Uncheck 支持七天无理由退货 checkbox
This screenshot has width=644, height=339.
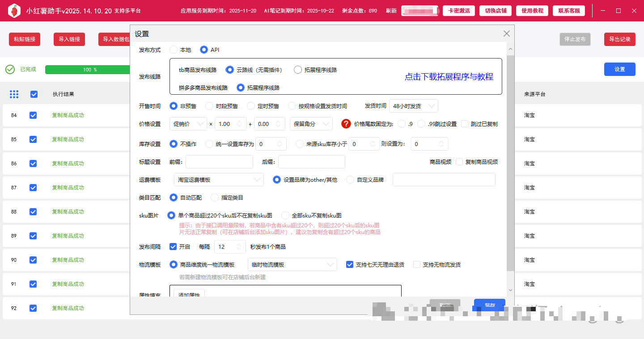(350, 264)
